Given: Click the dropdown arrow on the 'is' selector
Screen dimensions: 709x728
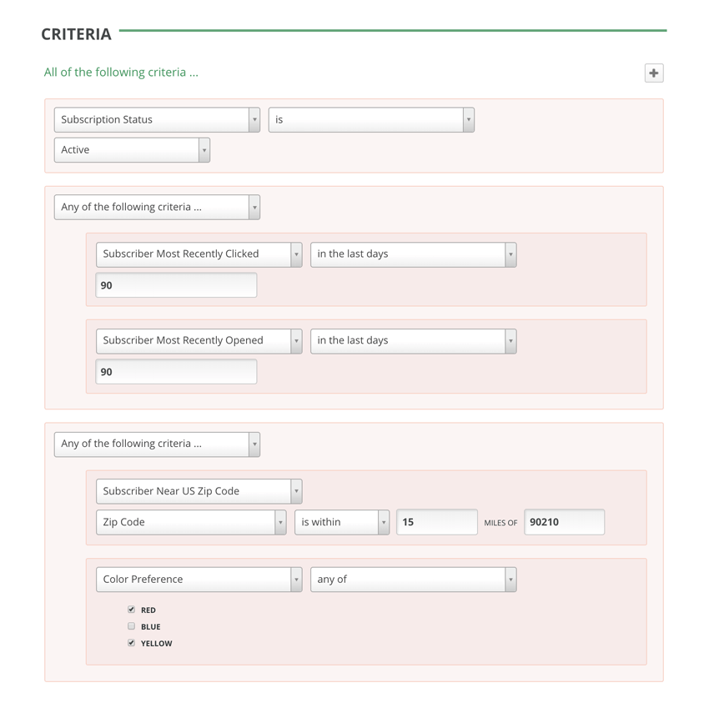Looking at the screenshot, I should click(x=467, y=119).
